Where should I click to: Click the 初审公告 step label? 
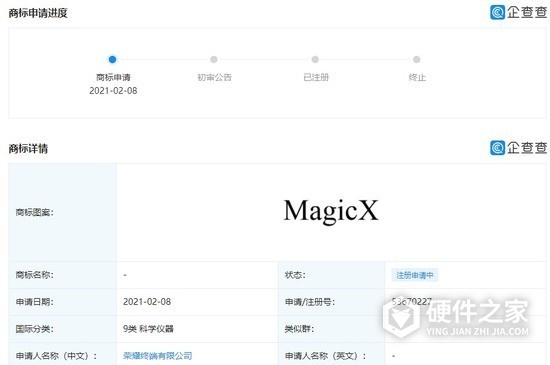(214, 77)
